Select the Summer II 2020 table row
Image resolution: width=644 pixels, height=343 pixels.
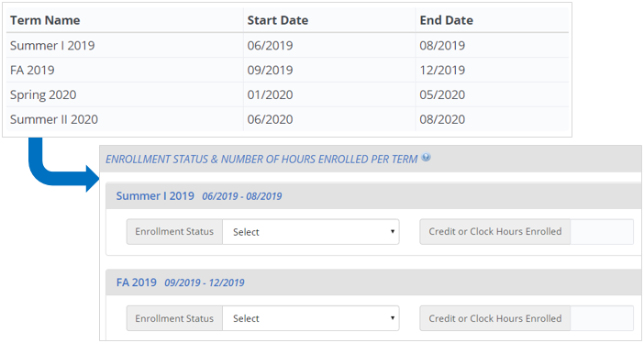click(287, 119)
